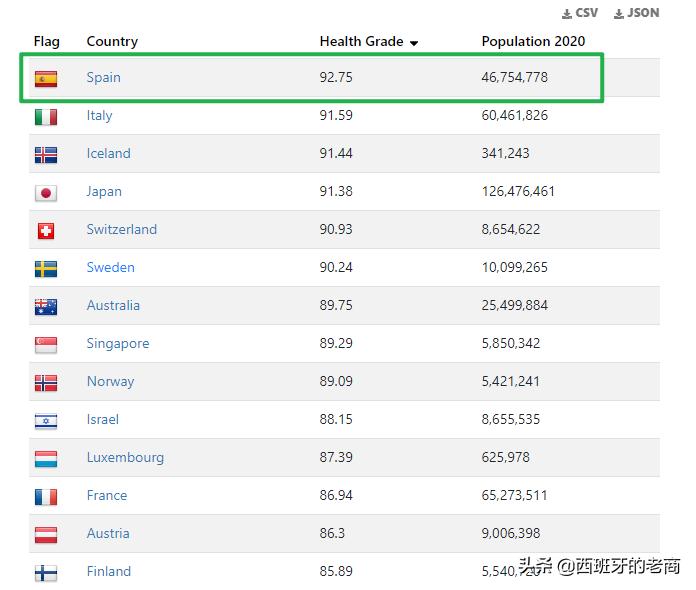Image resolution: width=696 pixels, height=590 pixels.
Task: Click the Spain flag icon
Action: (46, 78)
